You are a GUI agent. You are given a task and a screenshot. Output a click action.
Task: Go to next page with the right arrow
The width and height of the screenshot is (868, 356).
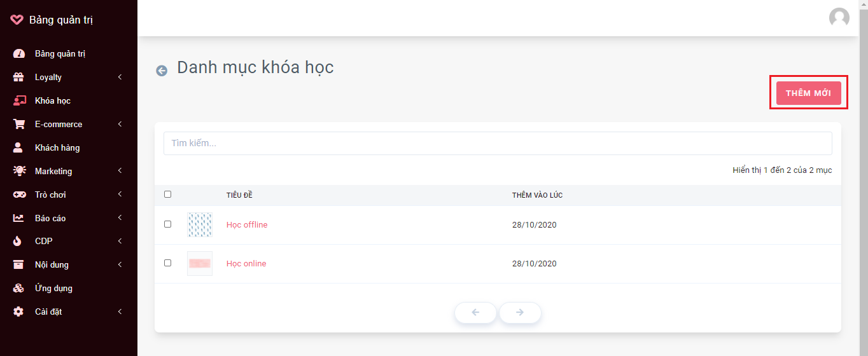click(x=520, y=312)
